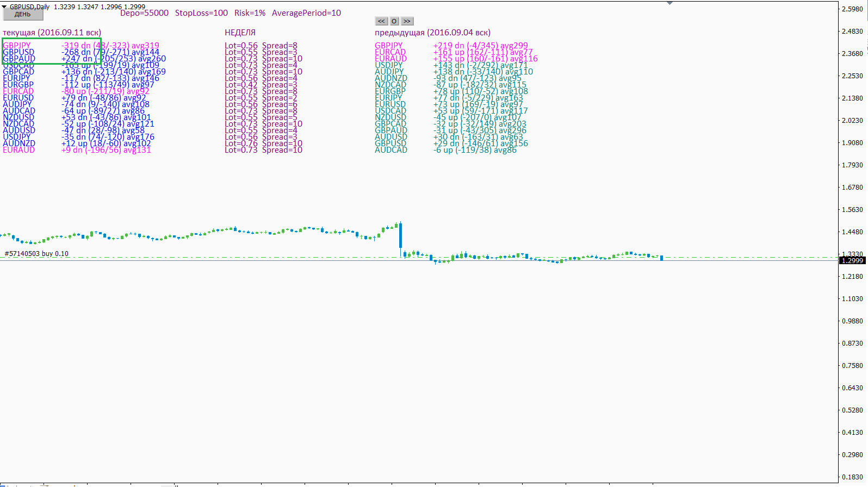The height and width of the screenshot is (487, 868).
Task: Click the 1.5630 price scale label
Action: point(852,209)
